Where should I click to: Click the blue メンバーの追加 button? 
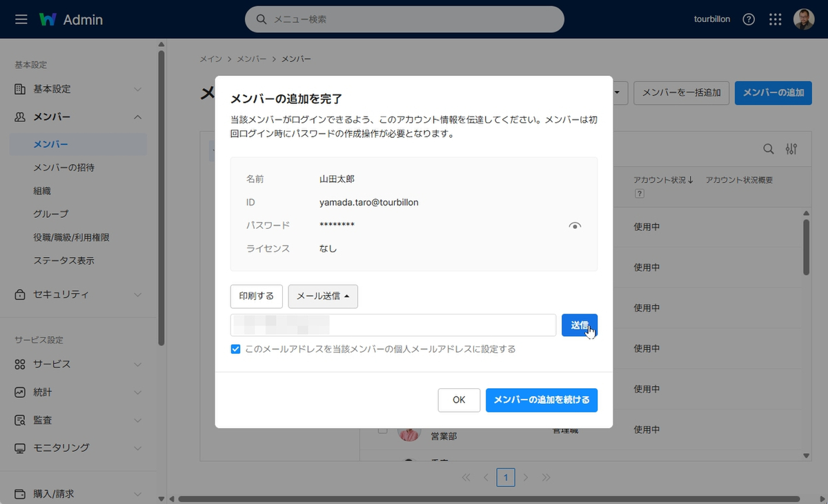pos(773,93)
